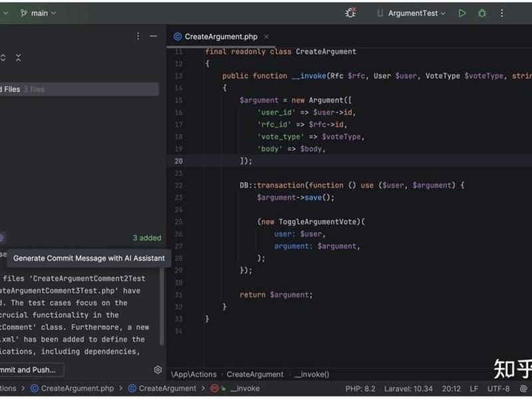Generate commit message with AI Assistant icon
Image resolution: width=532 pixels, height=399 pixels.
2,237
